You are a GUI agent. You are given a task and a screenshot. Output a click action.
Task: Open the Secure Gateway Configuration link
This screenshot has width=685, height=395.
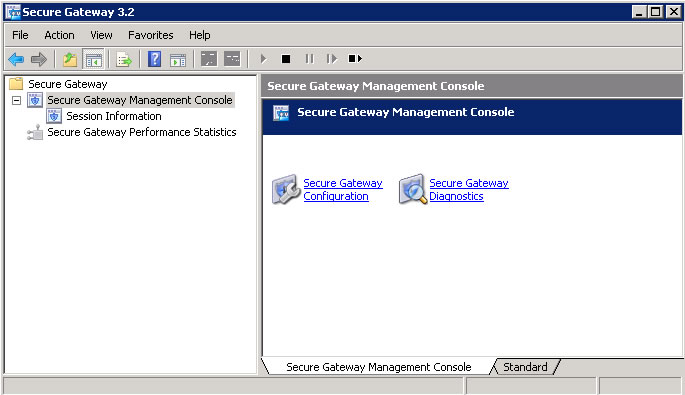pyautogui.click(x=343, y=190)
